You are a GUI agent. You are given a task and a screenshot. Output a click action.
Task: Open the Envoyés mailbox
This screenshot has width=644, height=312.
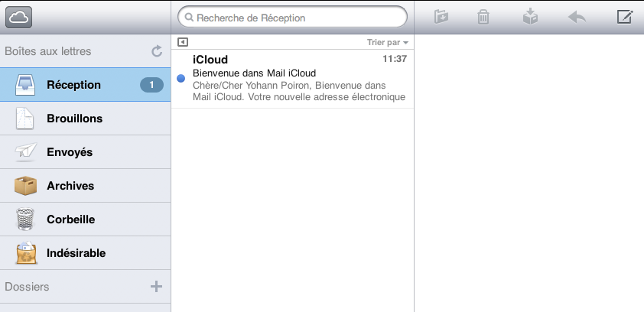click(x=70, y=152)
